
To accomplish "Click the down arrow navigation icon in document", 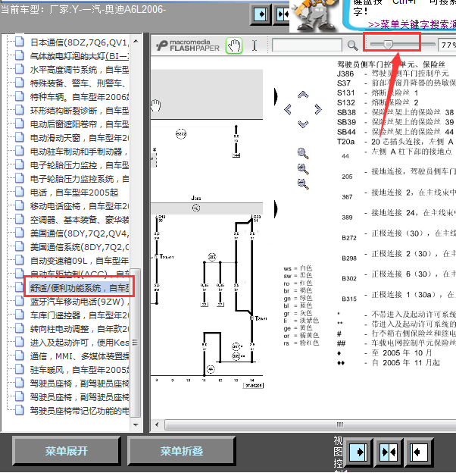I will pyautogui.click(x=303, y=124).
